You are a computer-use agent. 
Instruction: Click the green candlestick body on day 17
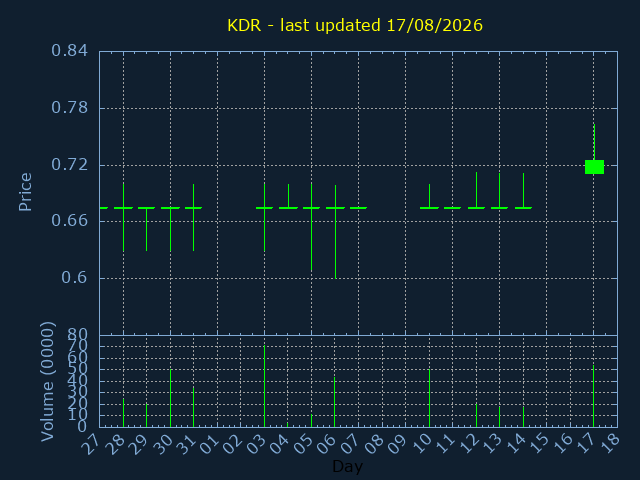pyautogui.click(x=594, y=167)
